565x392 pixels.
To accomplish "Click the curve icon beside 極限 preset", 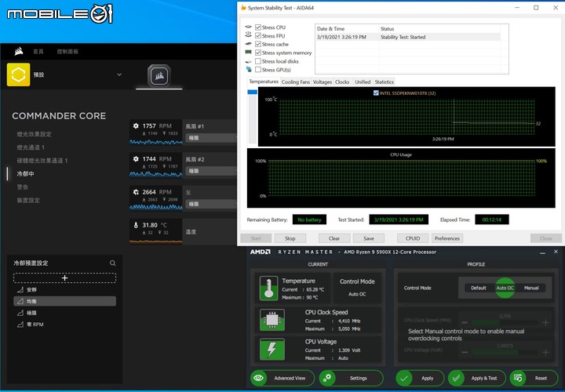I will (20, 313).
